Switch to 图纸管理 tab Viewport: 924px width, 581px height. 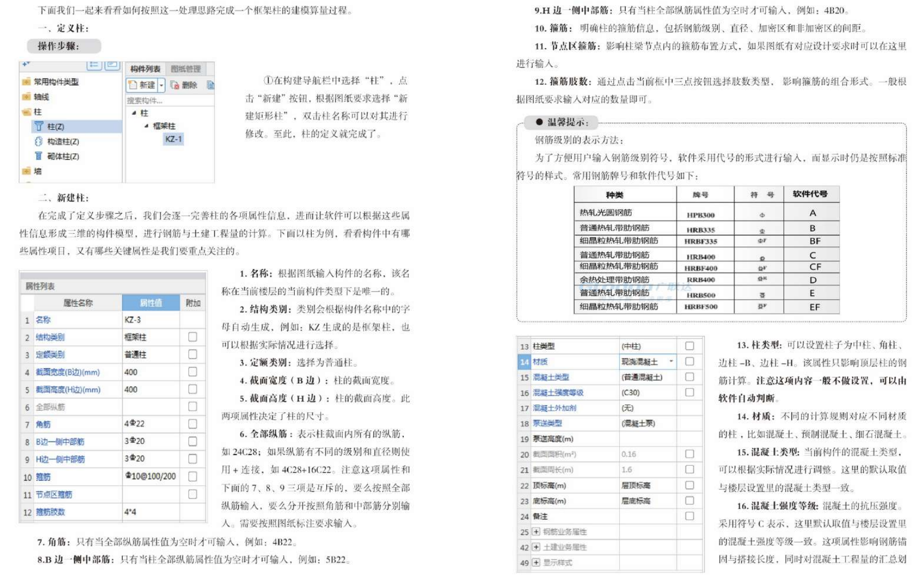click(186, 69)
